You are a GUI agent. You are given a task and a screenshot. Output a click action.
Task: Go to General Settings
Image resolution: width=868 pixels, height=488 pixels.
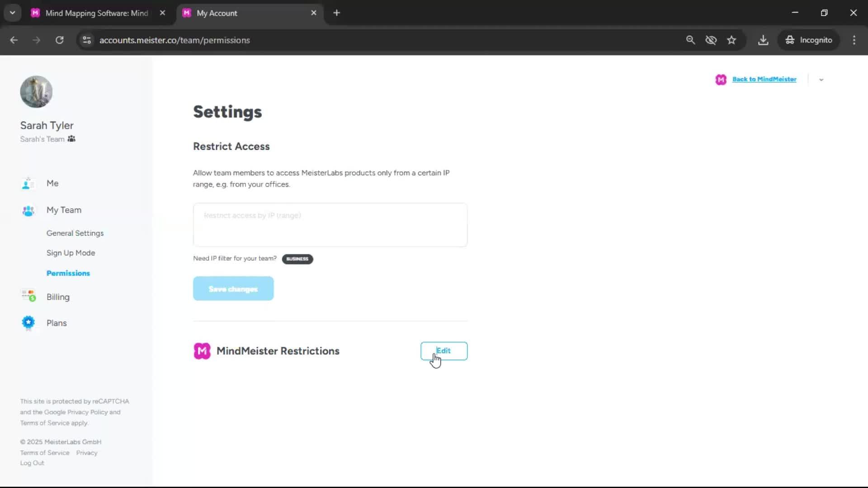[x=75, y=233]
